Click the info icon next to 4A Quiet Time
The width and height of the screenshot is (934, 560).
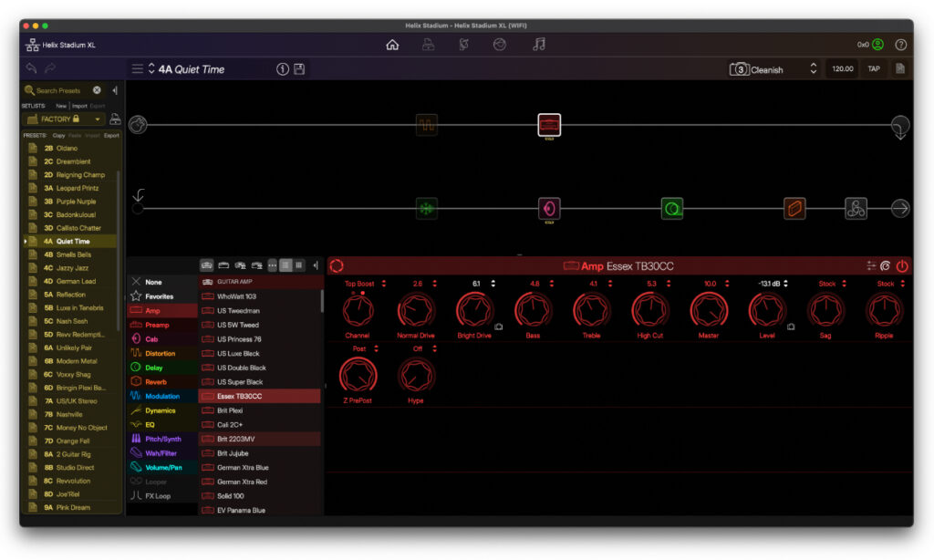click(282, 68)
